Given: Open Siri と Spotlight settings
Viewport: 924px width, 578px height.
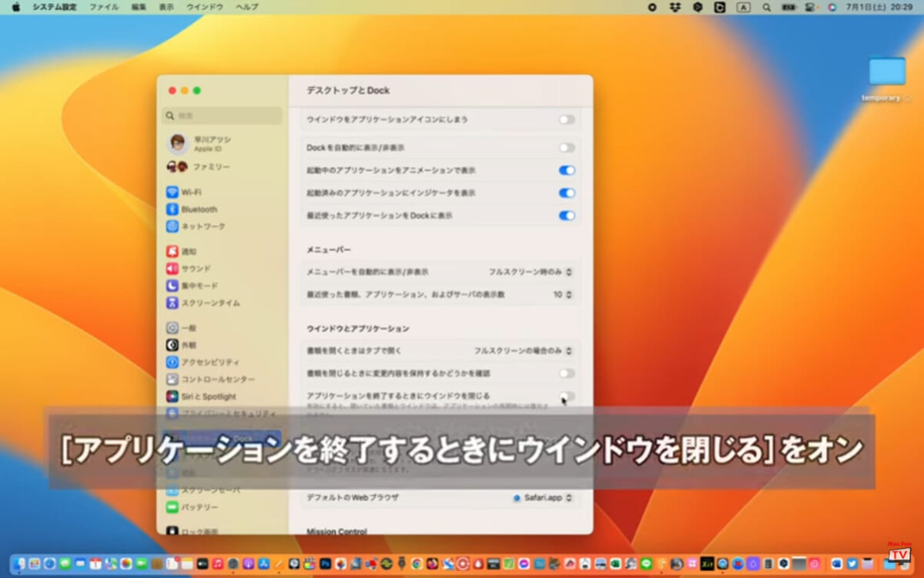Looking at the screenshot, I should click(x=201, y=396).
